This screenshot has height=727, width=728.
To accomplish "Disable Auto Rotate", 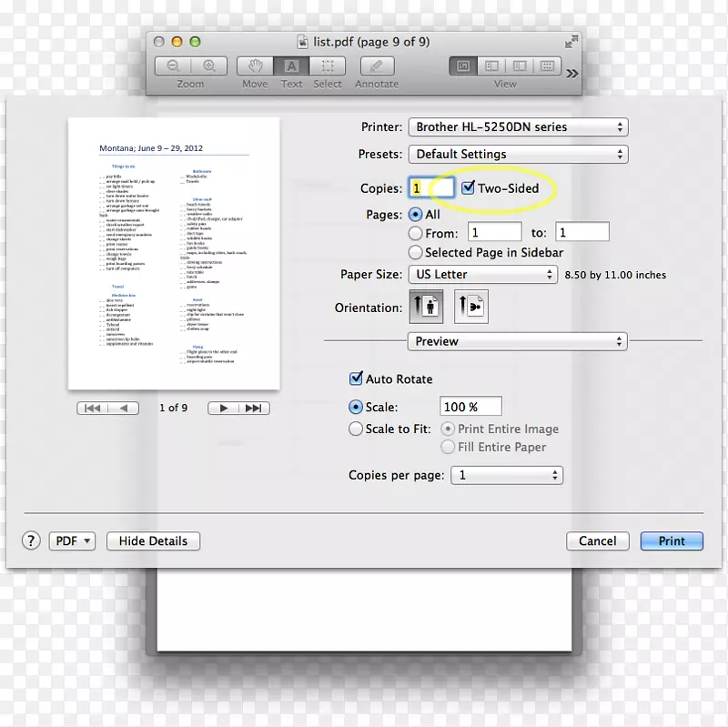I will pyautogui.click(x=357, y=379).
